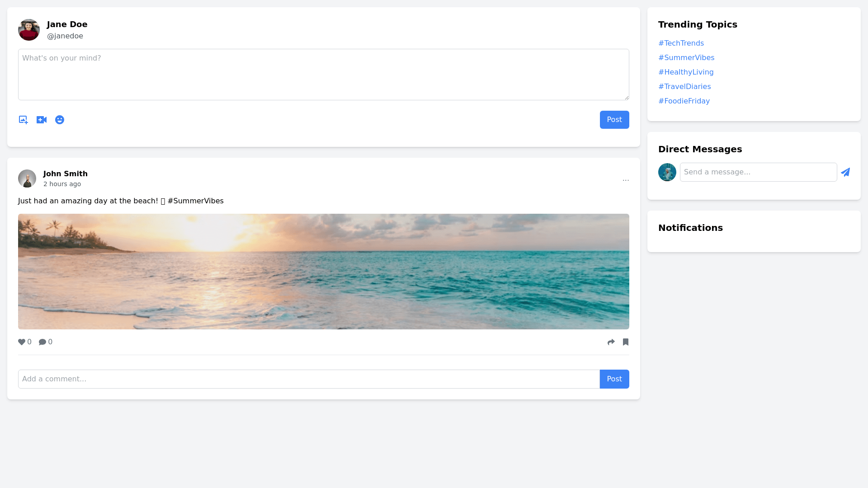868x488 pixels.
Task: Focus the What's on your mind box
Action: pyautogui.click(x=324, y=75)
